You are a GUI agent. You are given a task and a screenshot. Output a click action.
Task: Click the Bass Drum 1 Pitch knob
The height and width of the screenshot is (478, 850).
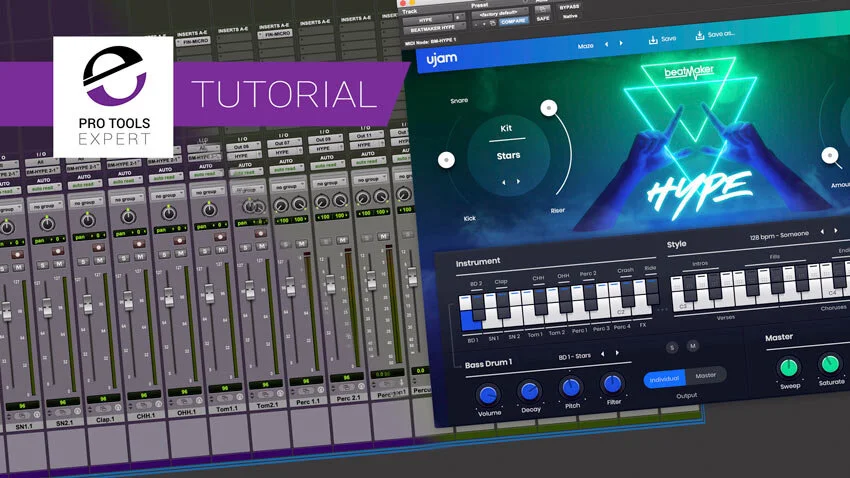click(x=571, y=387)
